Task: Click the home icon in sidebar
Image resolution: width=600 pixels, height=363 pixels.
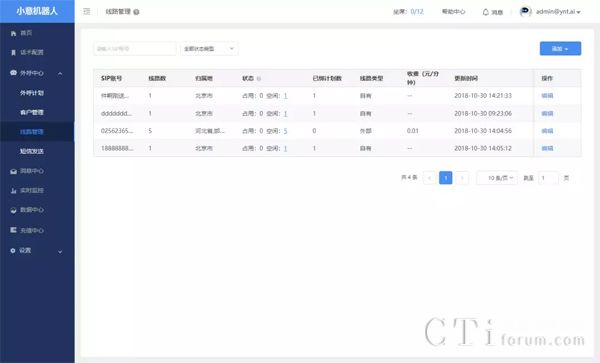Action: pos(13,34)
